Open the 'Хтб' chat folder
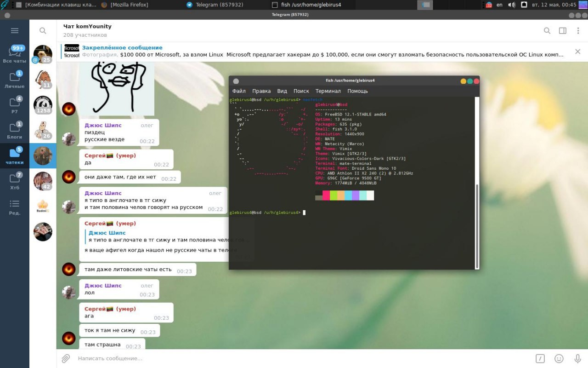 (14, 181)
